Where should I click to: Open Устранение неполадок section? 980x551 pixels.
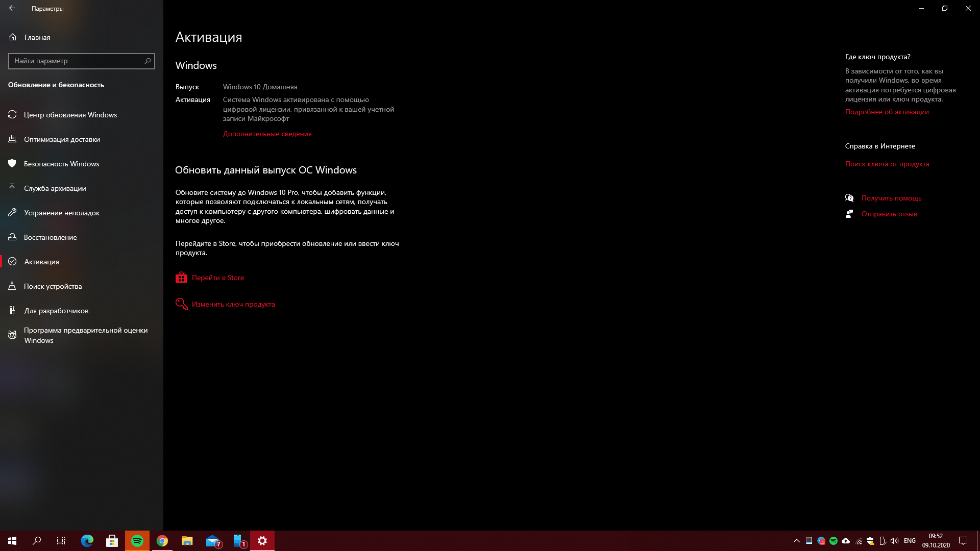point(82,213)
